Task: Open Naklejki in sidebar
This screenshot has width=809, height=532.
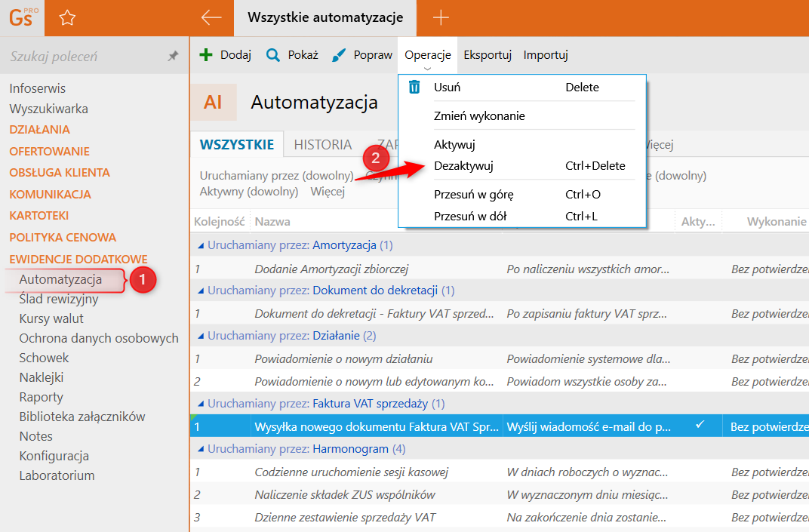Action: [42, 377]
